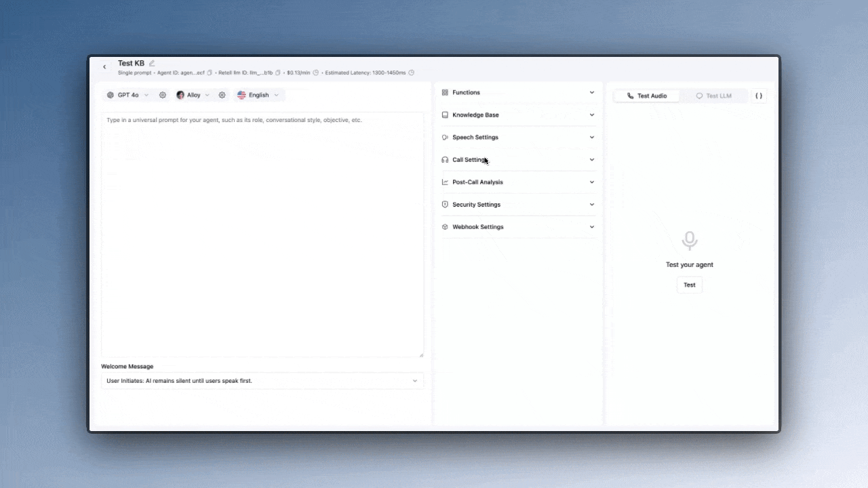Click the Security Settings shield icon
Viewport: 868px width, 488px height.
pos(445,204)
